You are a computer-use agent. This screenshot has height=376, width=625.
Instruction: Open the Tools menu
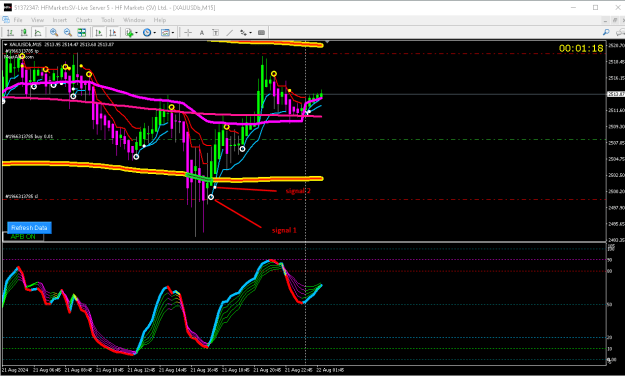click(x=108, y=20)
